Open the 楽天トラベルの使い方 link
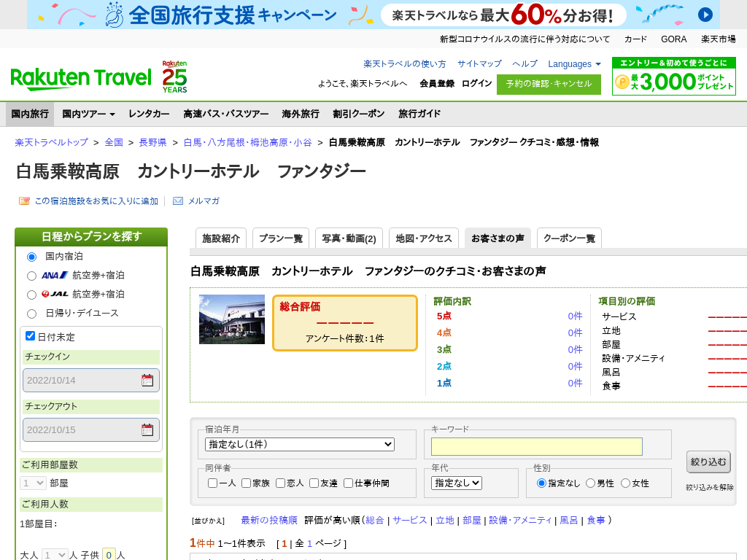The image size is (747, 560). click(x=404, y=64)
